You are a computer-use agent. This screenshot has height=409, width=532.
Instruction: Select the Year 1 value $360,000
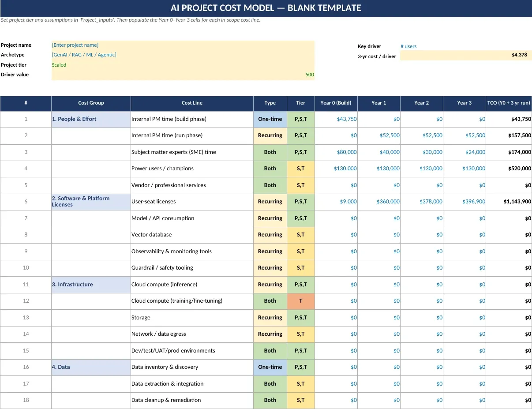pos(379,202)
